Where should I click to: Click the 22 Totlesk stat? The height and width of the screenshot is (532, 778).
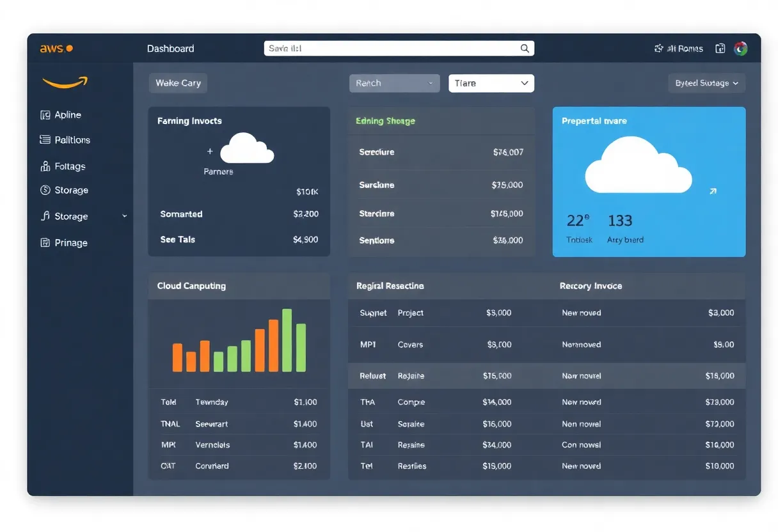tap(579, 228)
